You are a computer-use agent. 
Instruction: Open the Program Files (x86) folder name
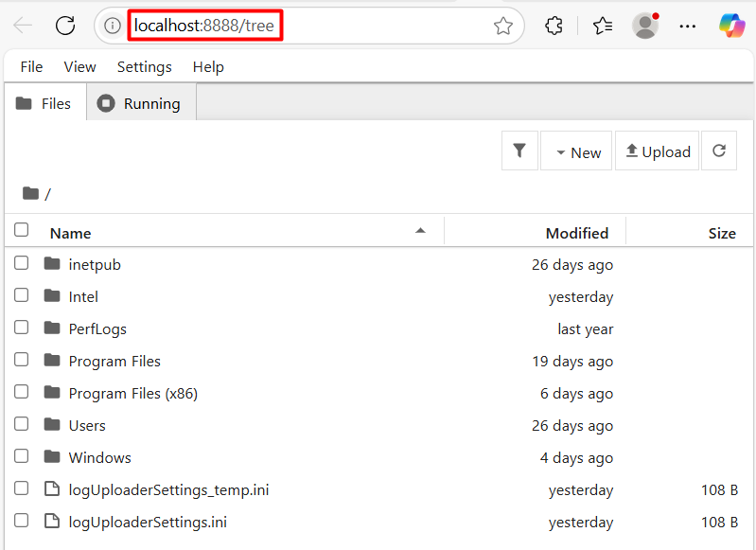pyautogui.click(x=133, y=393)
